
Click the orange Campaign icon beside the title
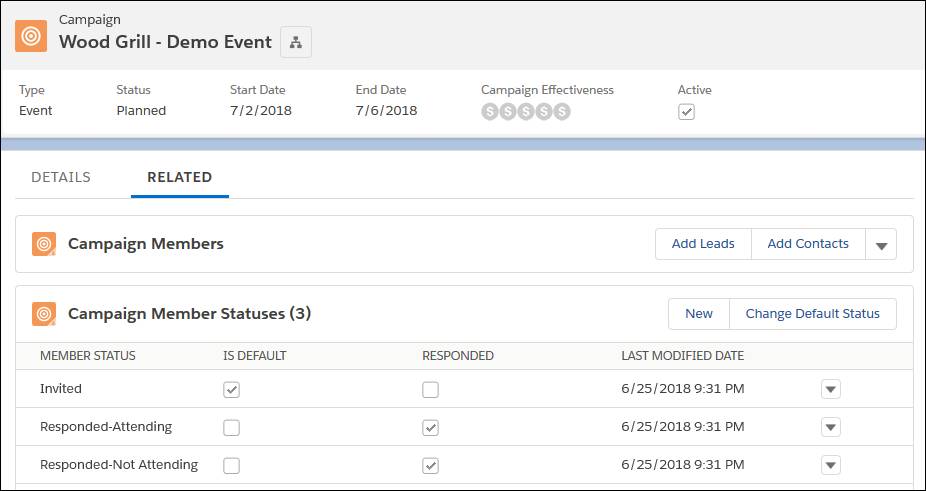[31, 36]
